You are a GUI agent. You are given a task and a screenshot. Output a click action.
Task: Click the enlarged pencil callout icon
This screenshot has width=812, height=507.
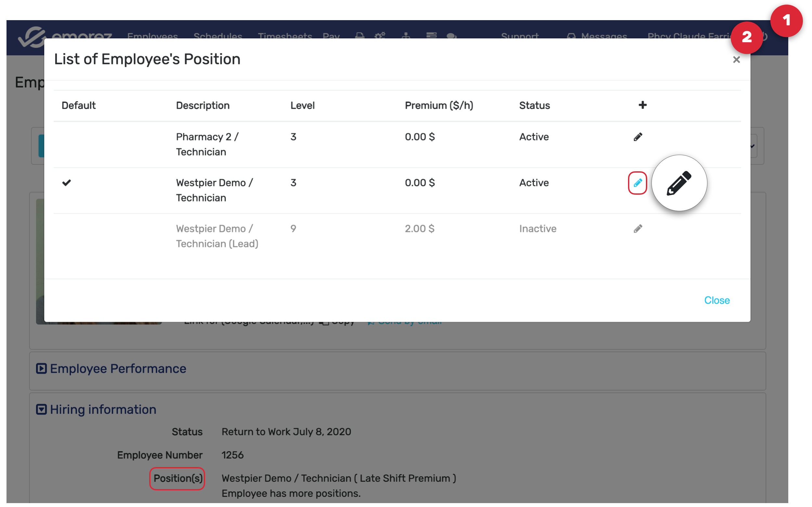679,183
